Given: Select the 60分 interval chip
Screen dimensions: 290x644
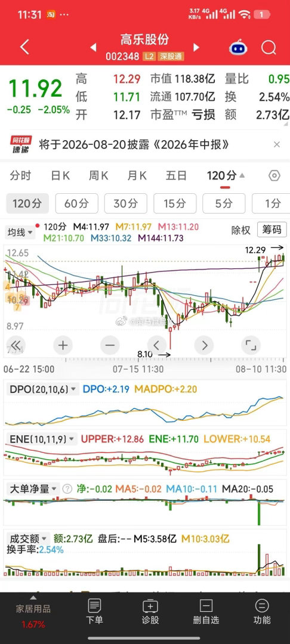Looking at the screenshot, I should pyautogui.click(x=76, y=203).
